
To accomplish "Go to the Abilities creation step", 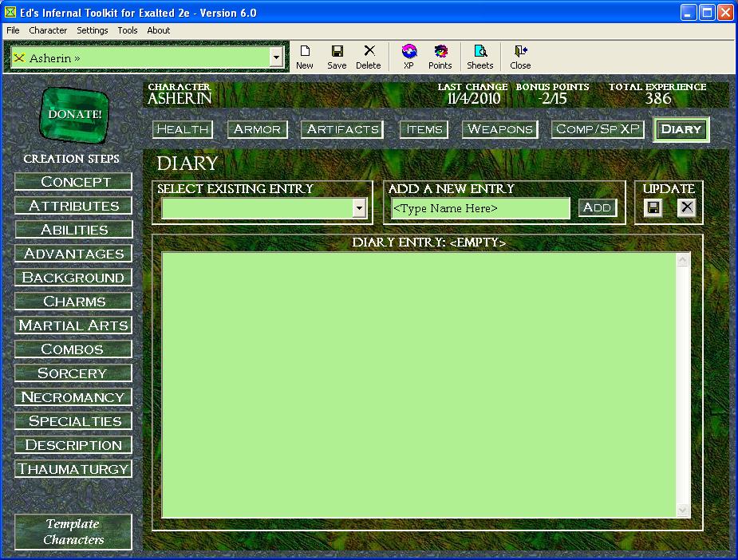I will pyautogui.click(x=73, y=230).
